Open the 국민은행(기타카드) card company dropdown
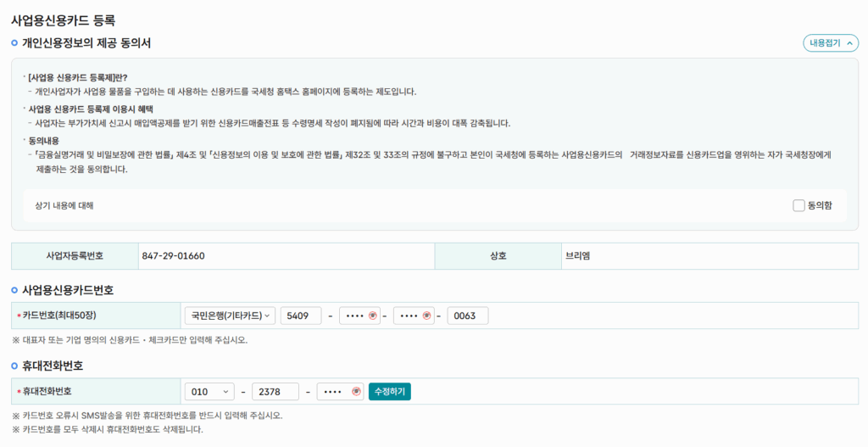The image size is (868, 447). coord(230,316)
